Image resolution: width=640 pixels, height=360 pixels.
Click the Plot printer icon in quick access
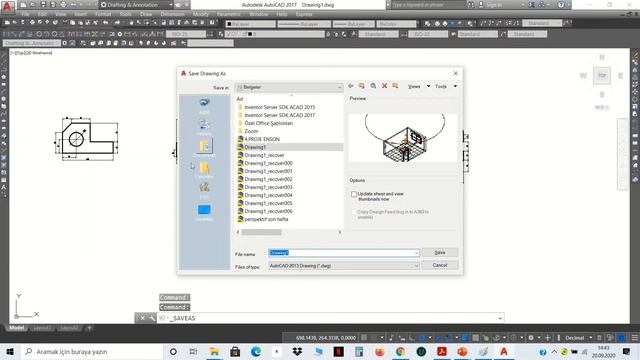(x=63, y=5)
